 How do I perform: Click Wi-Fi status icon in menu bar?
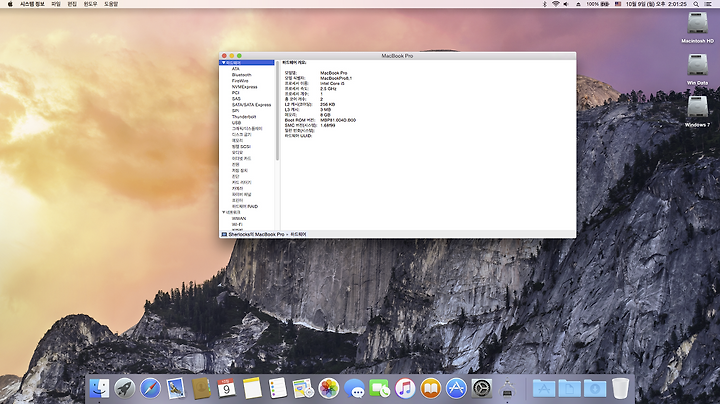[556, 4]
